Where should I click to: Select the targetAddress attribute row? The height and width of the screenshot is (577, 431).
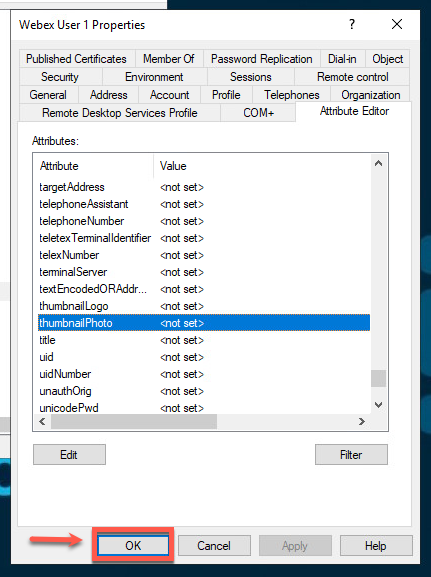(204, 187)
